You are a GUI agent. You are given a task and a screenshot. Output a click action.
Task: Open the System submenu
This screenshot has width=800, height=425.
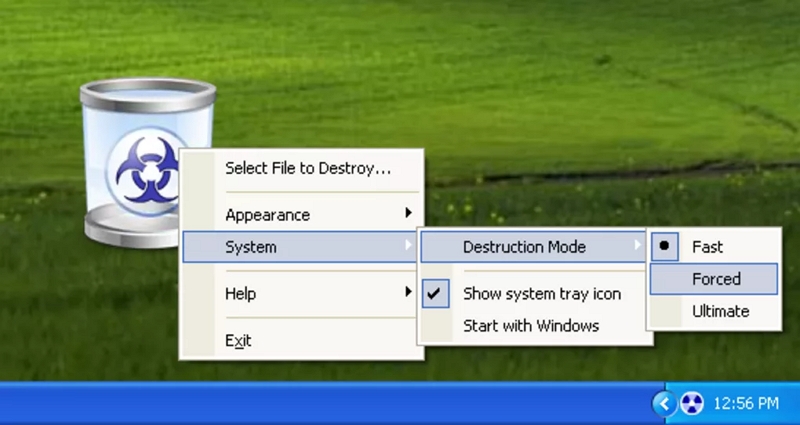[x=300, y=247]
